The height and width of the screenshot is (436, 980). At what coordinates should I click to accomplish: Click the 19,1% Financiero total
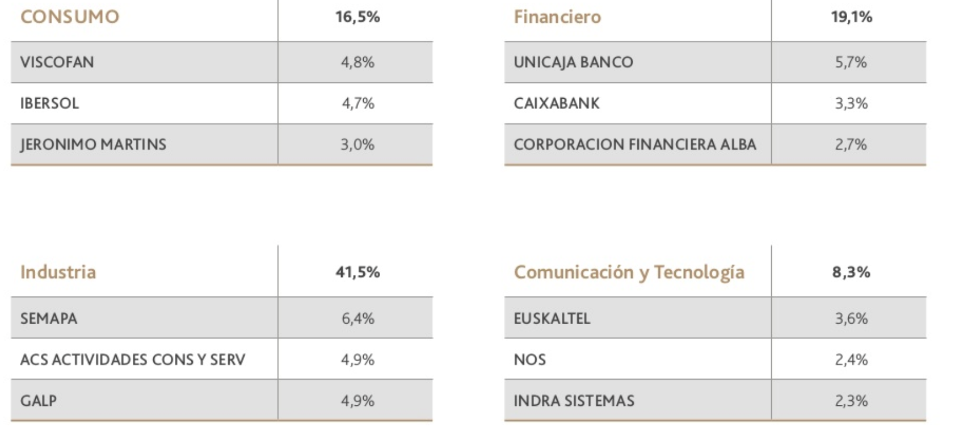pyautogui.click(x=851, y=16)
